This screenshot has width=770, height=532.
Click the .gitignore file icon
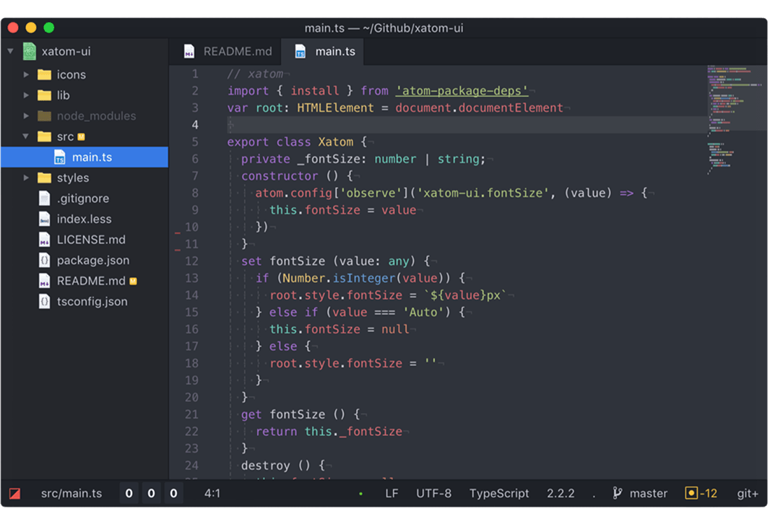tap(44, 199)
